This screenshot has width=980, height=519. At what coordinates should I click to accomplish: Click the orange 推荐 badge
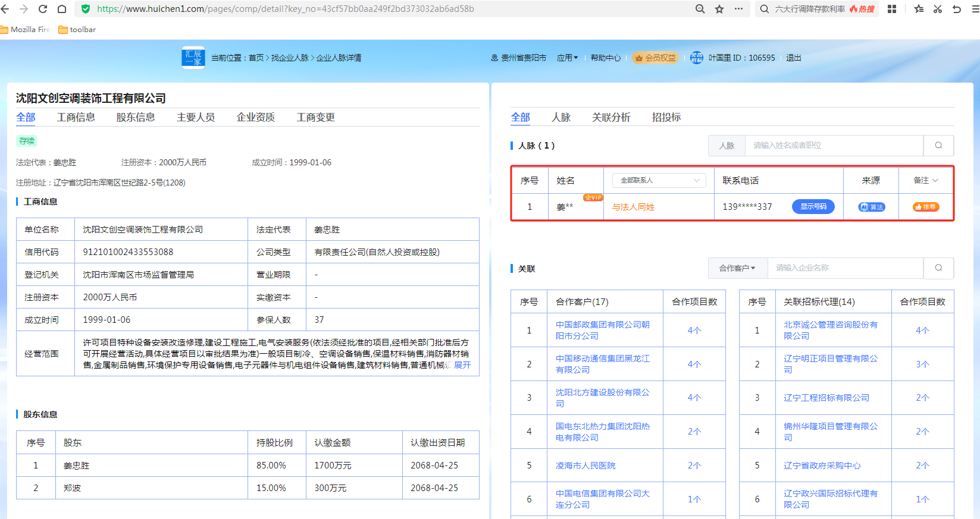tap(926, 207)
